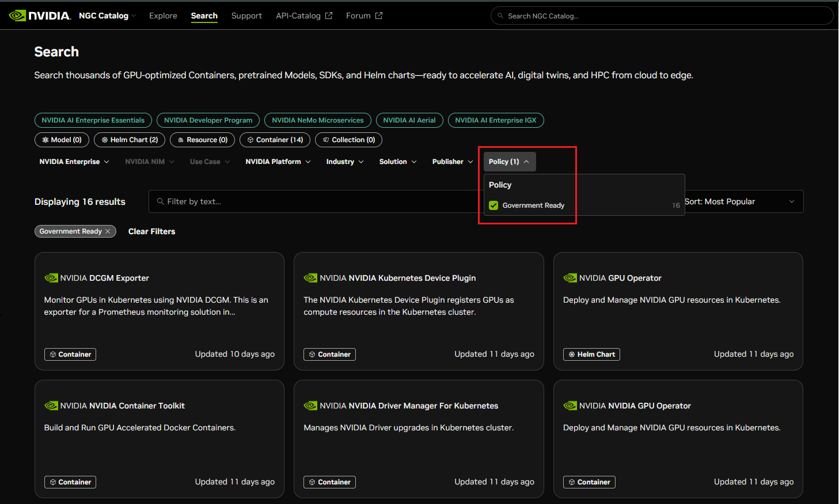Uncheck the Government Ready checkbox
Image resolution: width=839 pixels, height=504 pixels.
click(493, 205)
